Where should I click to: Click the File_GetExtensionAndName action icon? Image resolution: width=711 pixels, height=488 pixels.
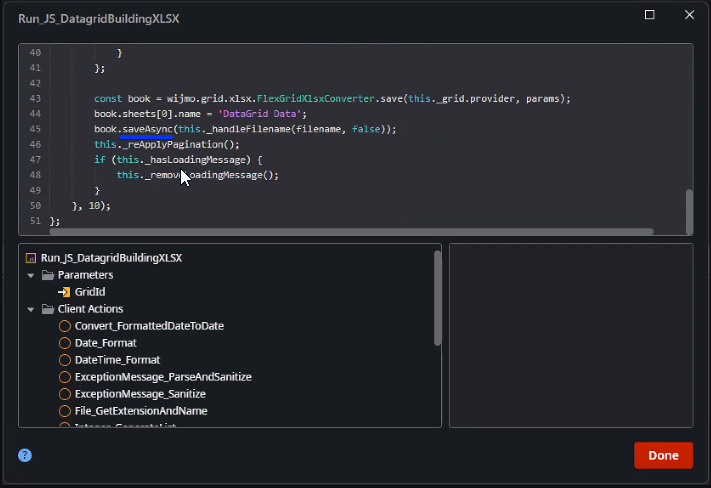pos(65,411)
